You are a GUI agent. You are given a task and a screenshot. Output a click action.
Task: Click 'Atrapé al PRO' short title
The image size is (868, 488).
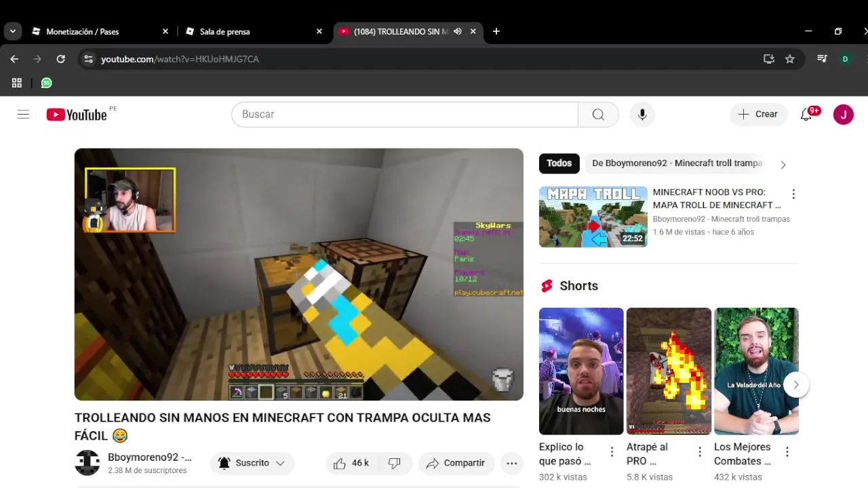(647, 454)
